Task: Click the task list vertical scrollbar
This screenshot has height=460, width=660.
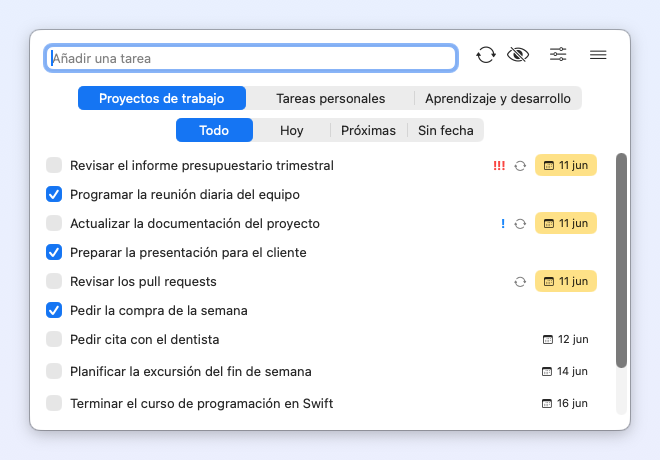Action: pos(621,261)
